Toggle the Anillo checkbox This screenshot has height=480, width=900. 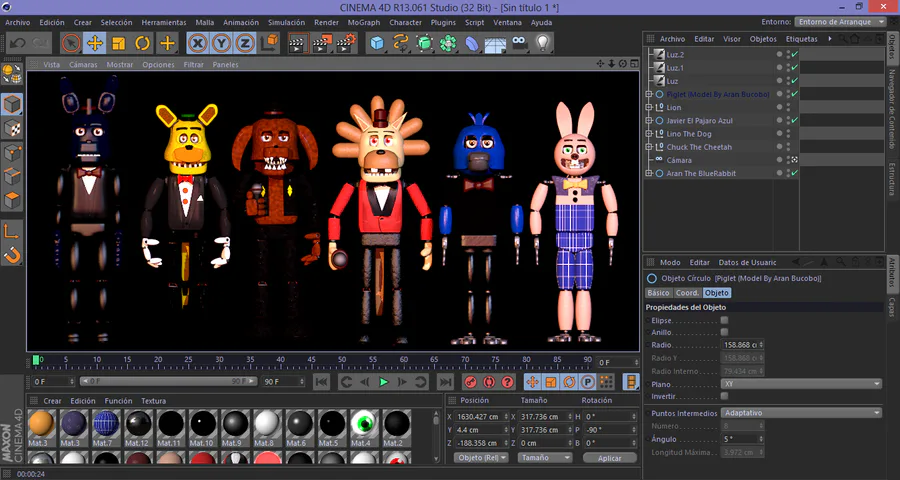tap(724, 332)
